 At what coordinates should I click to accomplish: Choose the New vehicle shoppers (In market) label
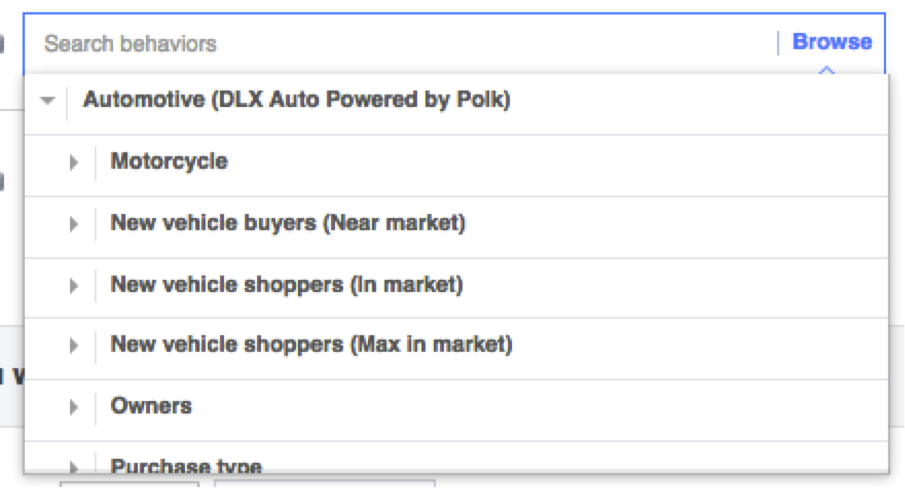pyautogui.click(x=286, y=285)
